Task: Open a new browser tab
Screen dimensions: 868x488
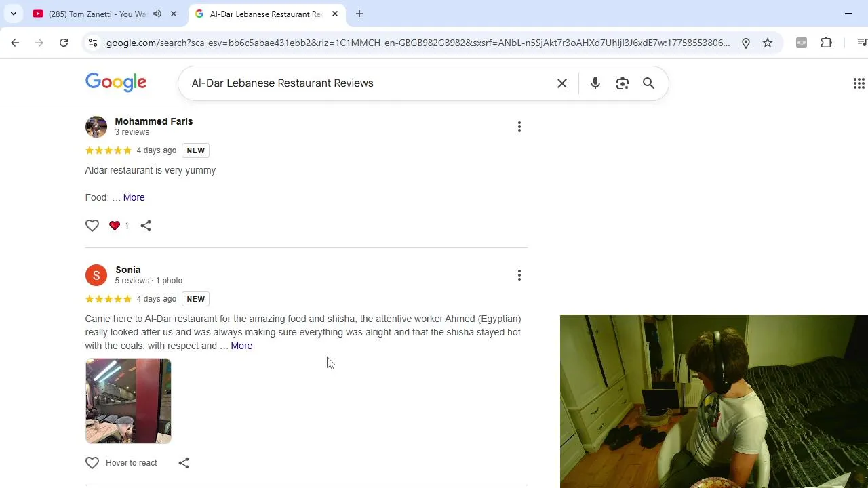Action: pyautogui.click(x=359, y=14)
